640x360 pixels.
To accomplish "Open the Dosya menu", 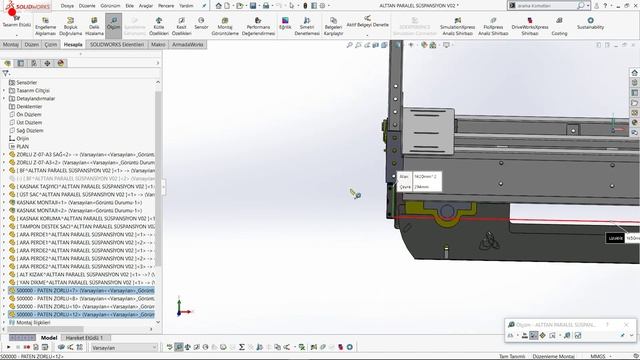I will click(67, 6).
